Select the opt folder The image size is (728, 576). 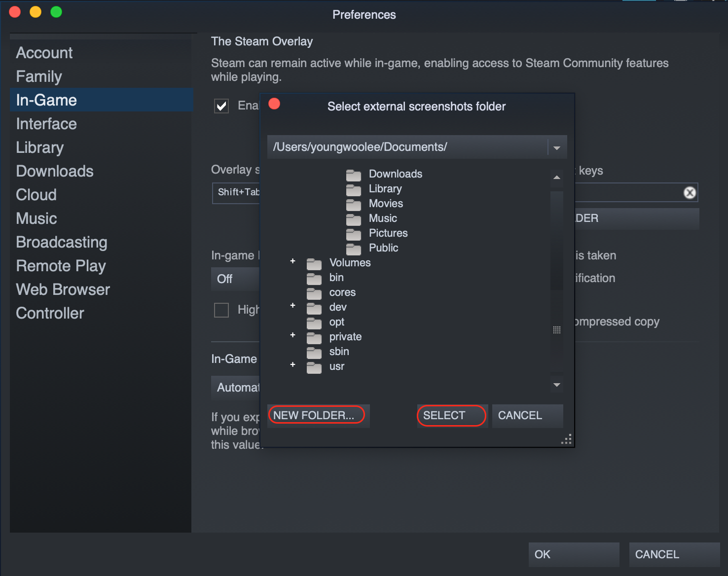click(337, 322)
